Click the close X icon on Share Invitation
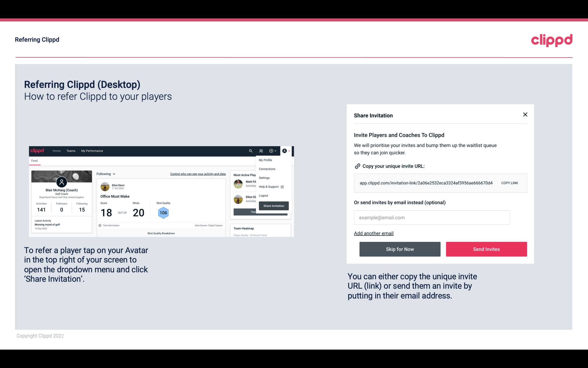588x368 pixels. [525, 115]
